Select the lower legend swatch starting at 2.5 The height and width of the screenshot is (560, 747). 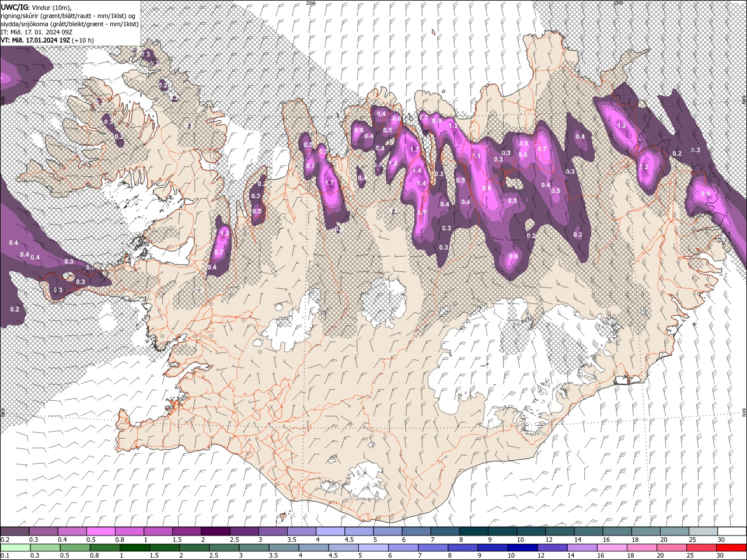point(224,547)
